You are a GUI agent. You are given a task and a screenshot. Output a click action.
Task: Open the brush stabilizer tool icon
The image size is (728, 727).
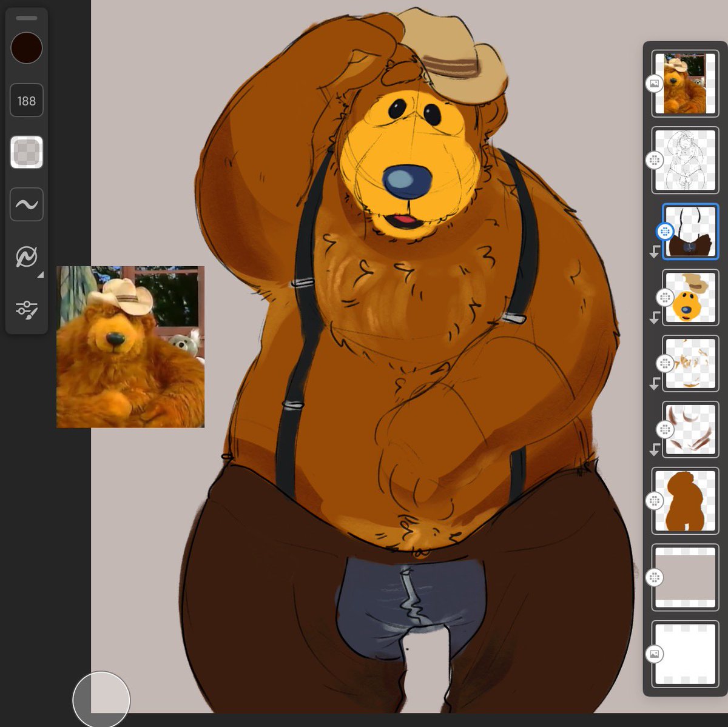click(x=26, y=256)
